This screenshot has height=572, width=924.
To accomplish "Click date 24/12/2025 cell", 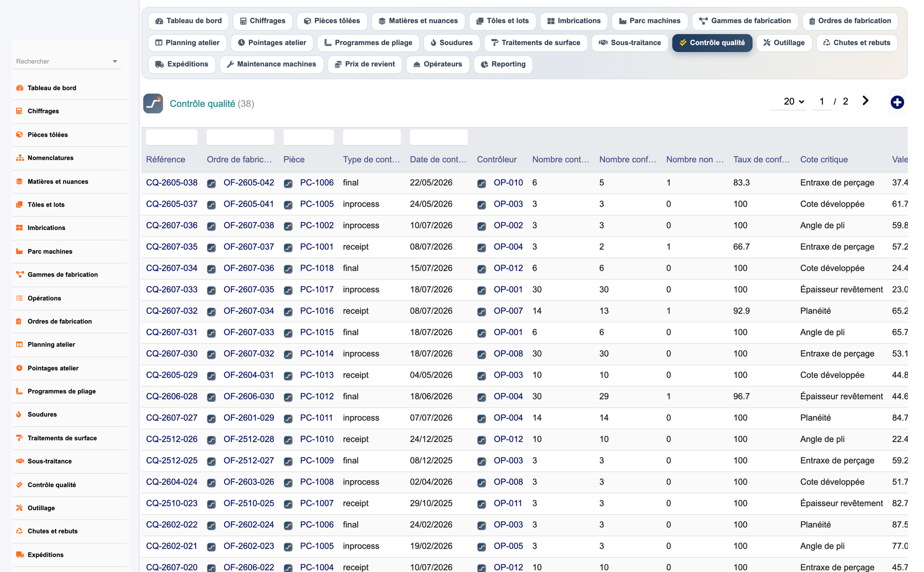I will pos(431,439).
